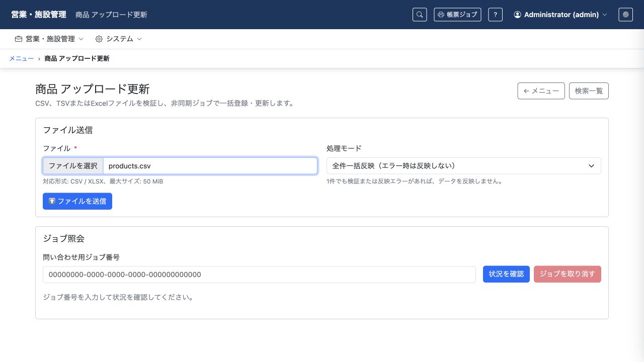
Task: Click the 商品 アップロード更新 header subtitle
Action: (111, 15)
